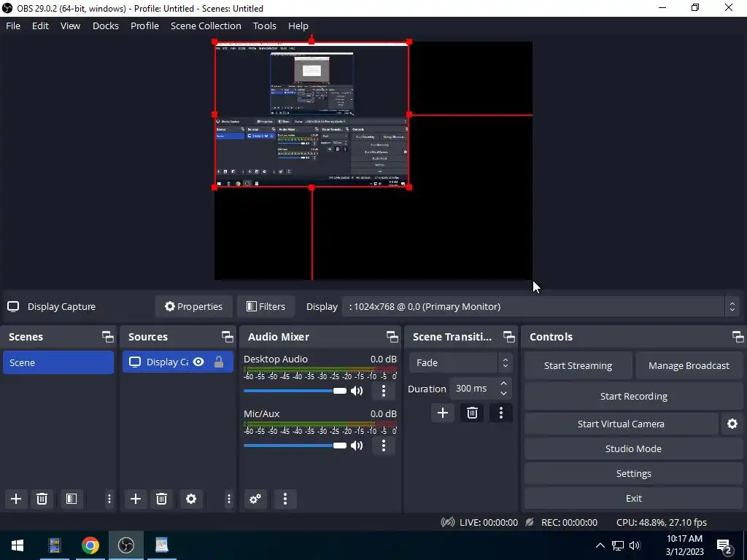Mute Desktop Audio speaker icon
This screenshot has height=560, width=747.
click(357, 391)
